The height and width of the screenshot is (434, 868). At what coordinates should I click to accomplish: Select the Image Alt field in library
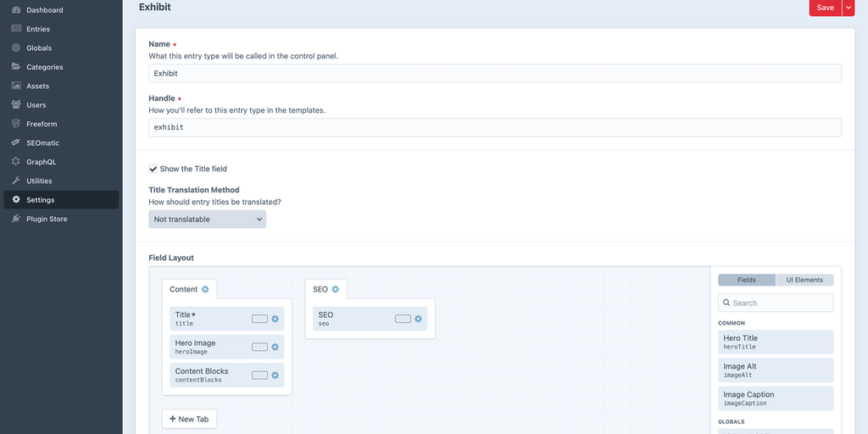point(776,370)
